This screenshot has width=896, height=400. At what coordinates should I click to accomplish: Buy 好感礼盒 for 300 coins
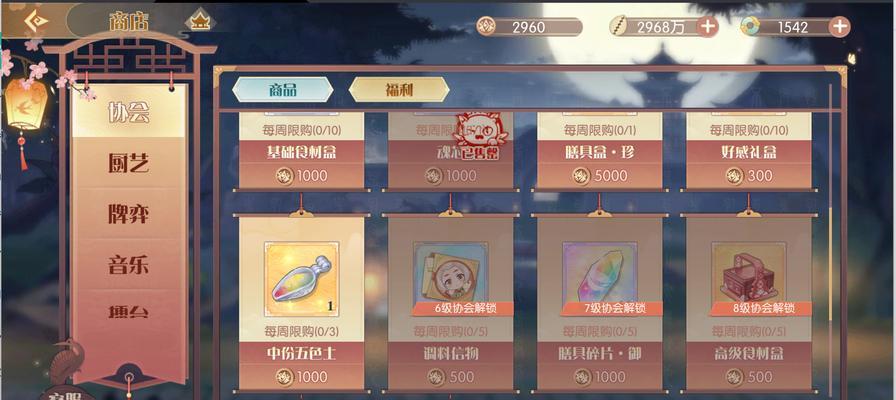pos(749,176)
